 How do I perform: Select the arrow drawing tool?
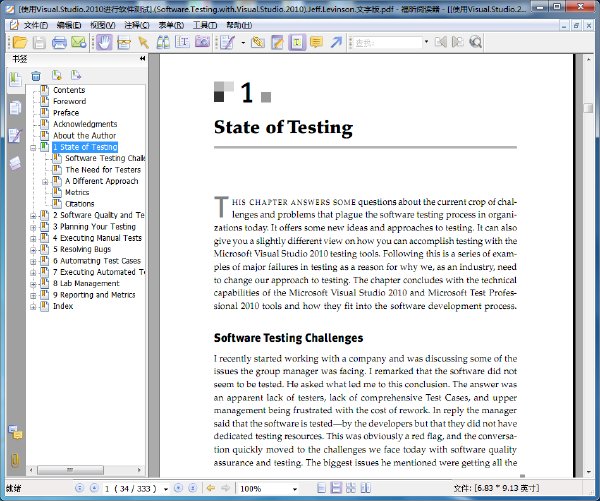click(x=336, y=42)
